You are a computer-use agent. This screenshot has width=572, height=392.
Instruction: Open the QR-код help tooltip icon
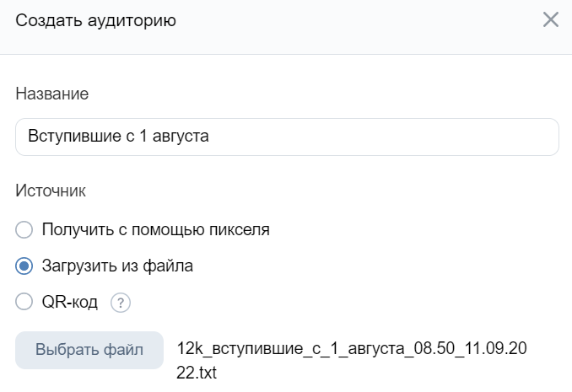click(121, 303)
